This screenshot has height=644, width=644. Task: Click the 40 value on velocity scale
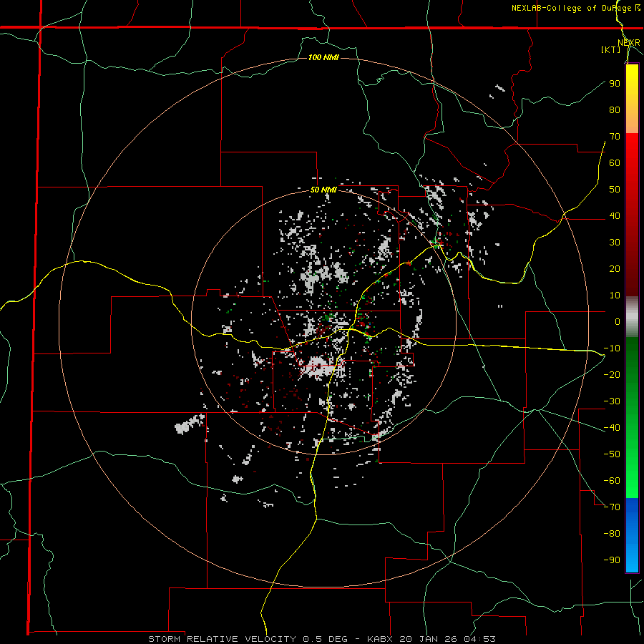[x=615, y=215]
